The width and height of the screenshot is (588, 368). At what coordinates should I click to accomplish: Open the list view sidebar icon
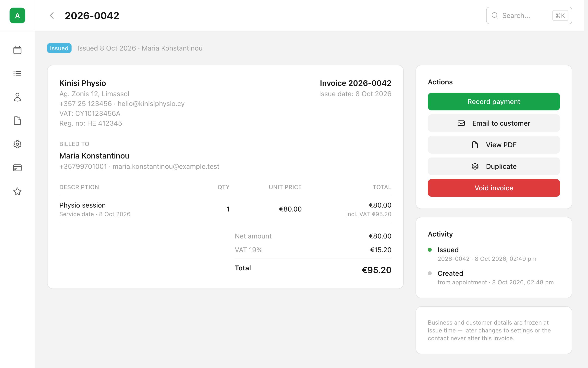pos(17,74)
